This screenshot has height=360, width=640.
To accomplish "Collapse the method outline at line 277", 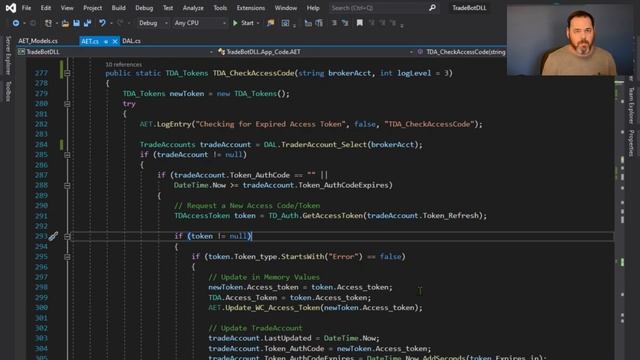I will [67, 73].
